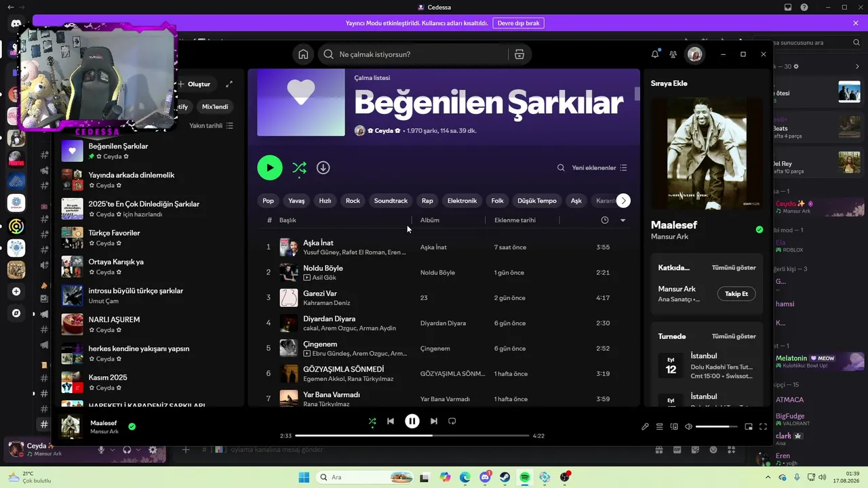Select the Soundtrack filter chip
Image resolution: width=868 pixels, height=488 pixels.
click(x=391, y=201)
